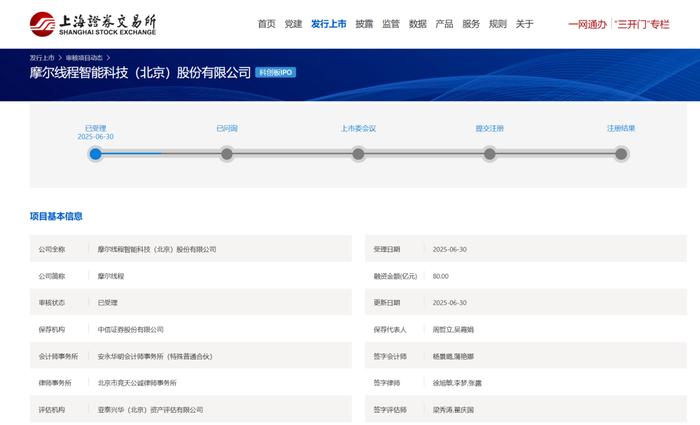Click the 安永华明会计师事务所 value
Viewport: 700px width, 425px height.
[155, 356]
